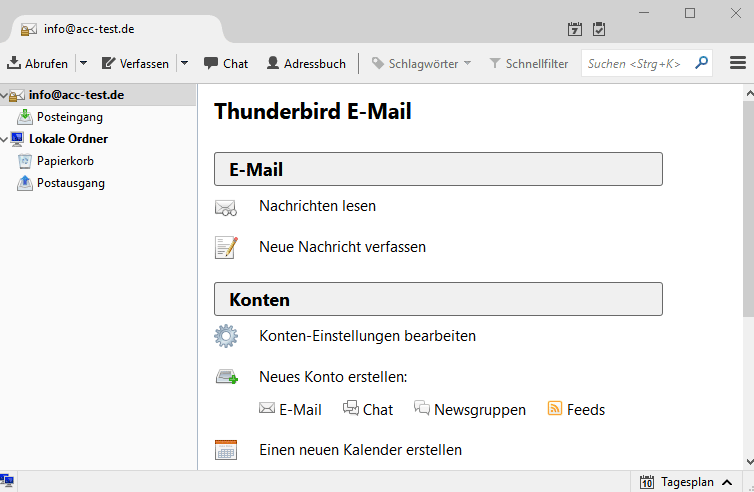Create a new Chat account
The height and width of the screenshot is (492, 754).
coord(368,409)
